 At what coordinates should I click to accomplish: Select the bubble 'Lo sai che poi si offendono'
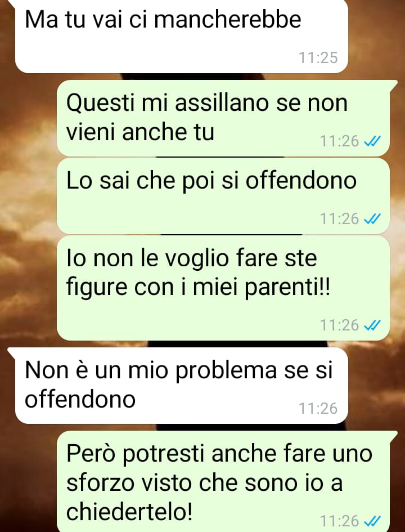point(224,196)
